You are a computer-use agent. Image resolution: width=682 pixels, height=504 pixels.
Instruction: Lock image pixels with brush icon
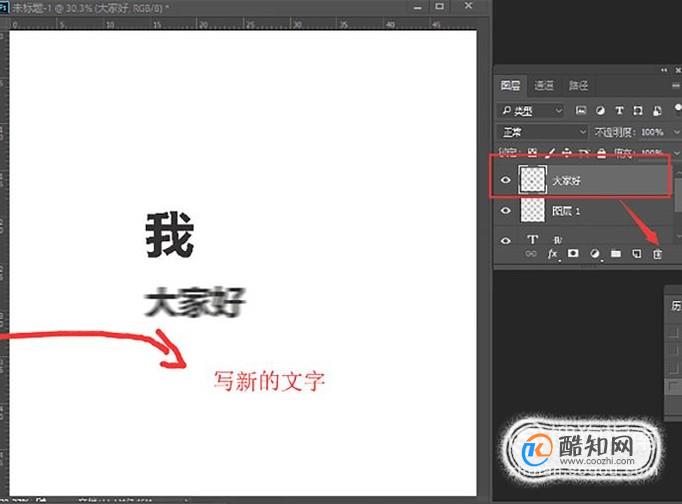click(x=550, y=153)
